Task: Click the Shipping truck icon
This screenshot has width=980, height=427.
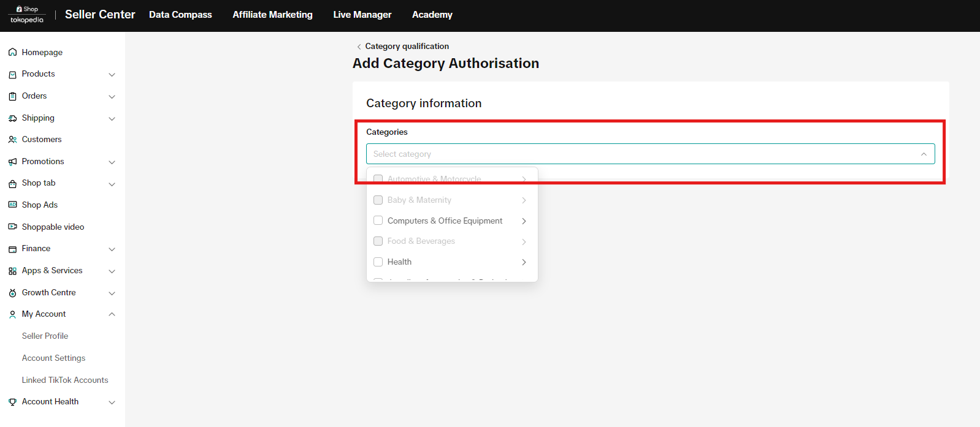Action: (12, 118)
